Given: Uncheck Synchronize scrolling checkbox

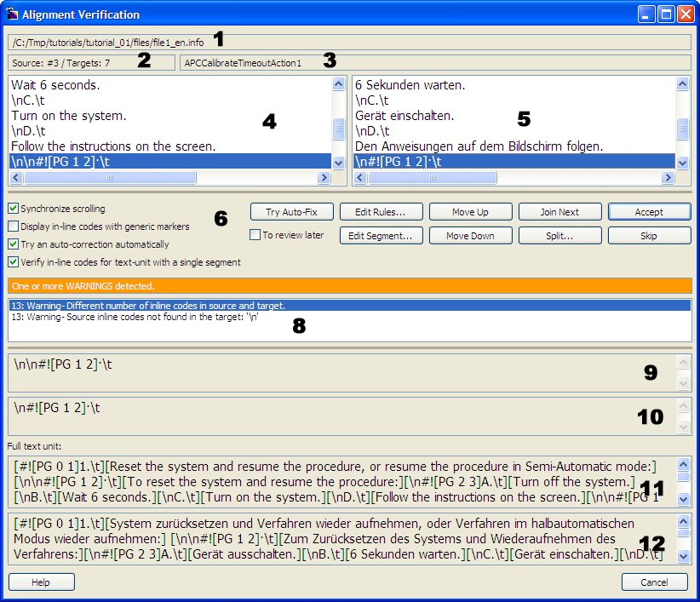Looking at the screenshot, I should click(x=13, y=209).
